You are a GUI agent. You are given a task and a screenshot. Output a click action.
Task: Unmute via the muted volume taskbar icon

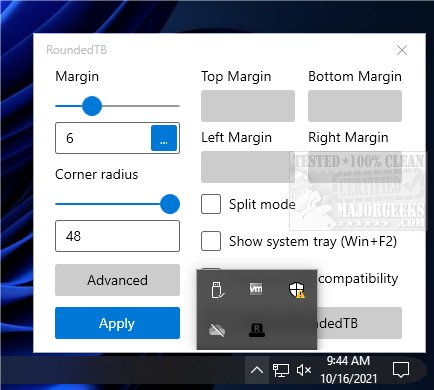(304, 370)
